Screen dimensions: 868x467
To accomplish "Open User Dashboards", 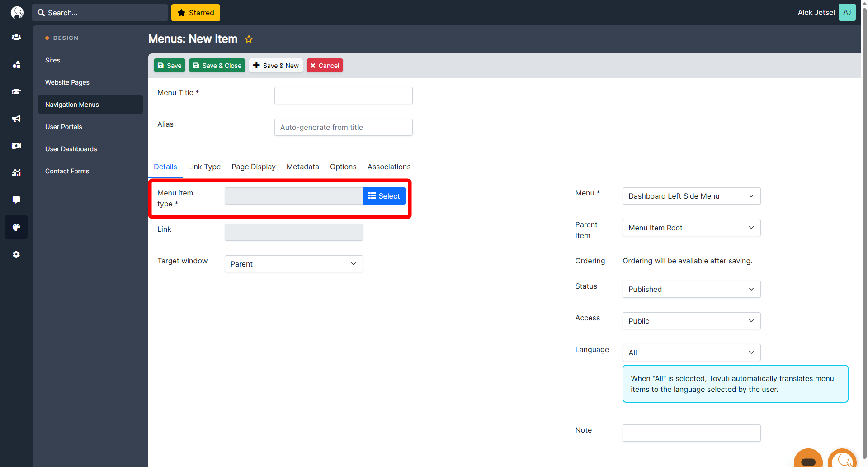I will [90, 149].
